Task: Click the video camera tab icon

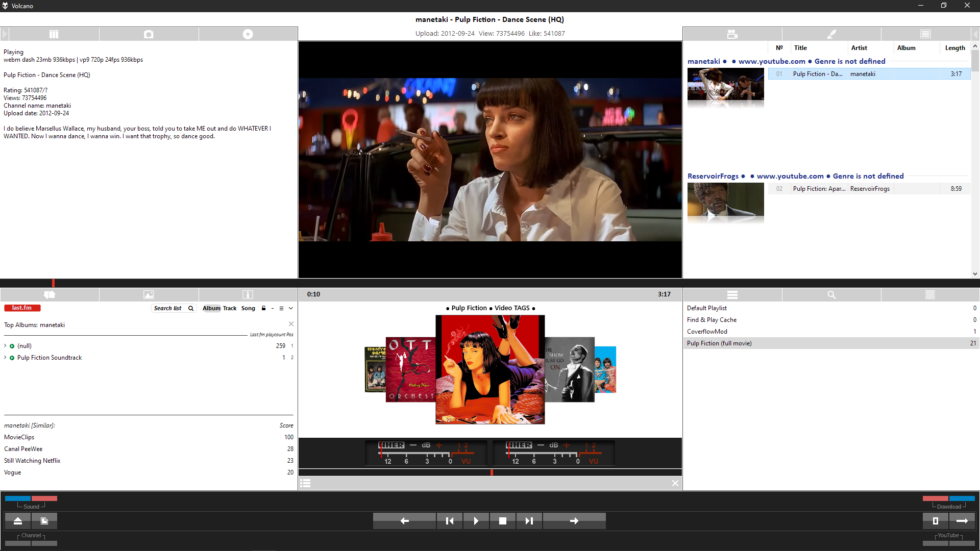Action: [732, 34]
